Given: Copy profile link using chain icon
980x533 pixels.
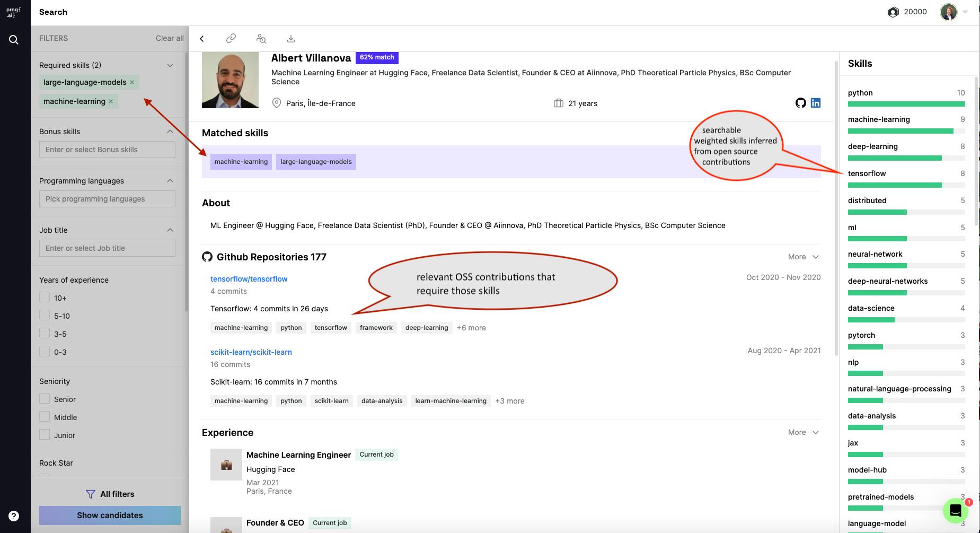Looking at the screenshot, I should (231, 39).
